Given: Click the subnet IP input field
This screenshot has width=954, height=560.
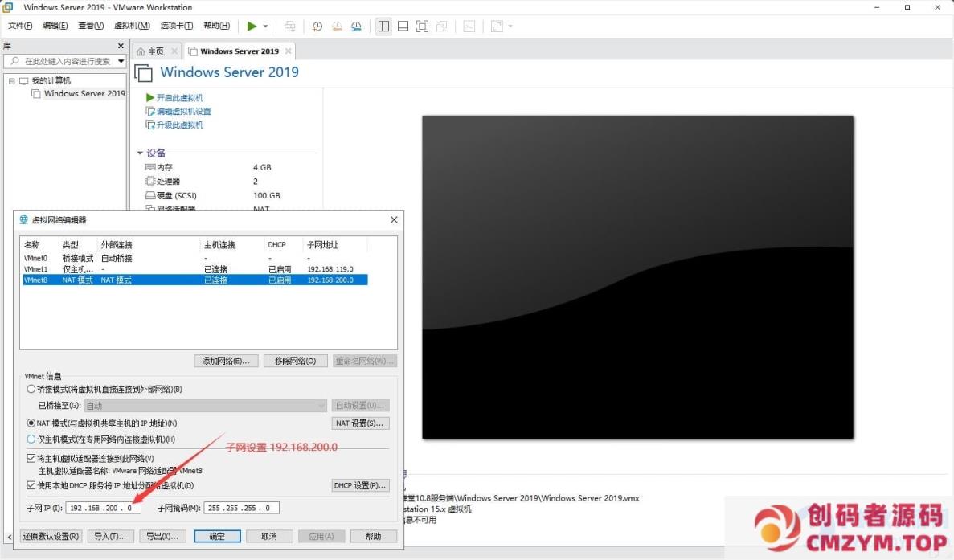Looking at the screenshot, I should [104, 508].
